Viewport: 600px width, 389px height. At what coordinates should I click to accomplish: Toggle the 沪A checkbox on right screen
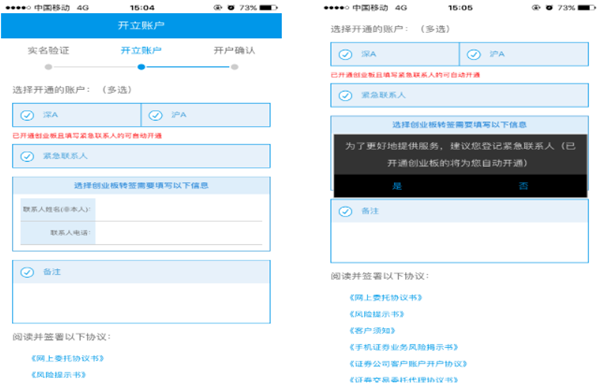[x=473, y=54]
